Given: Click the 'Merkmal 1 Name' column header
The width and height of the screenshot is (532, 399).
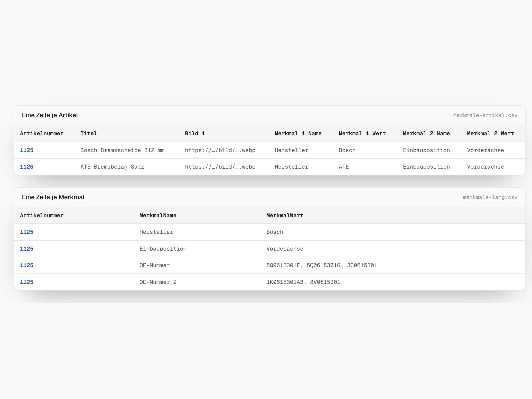Looking at the screenshot, I should pos(298,133).
